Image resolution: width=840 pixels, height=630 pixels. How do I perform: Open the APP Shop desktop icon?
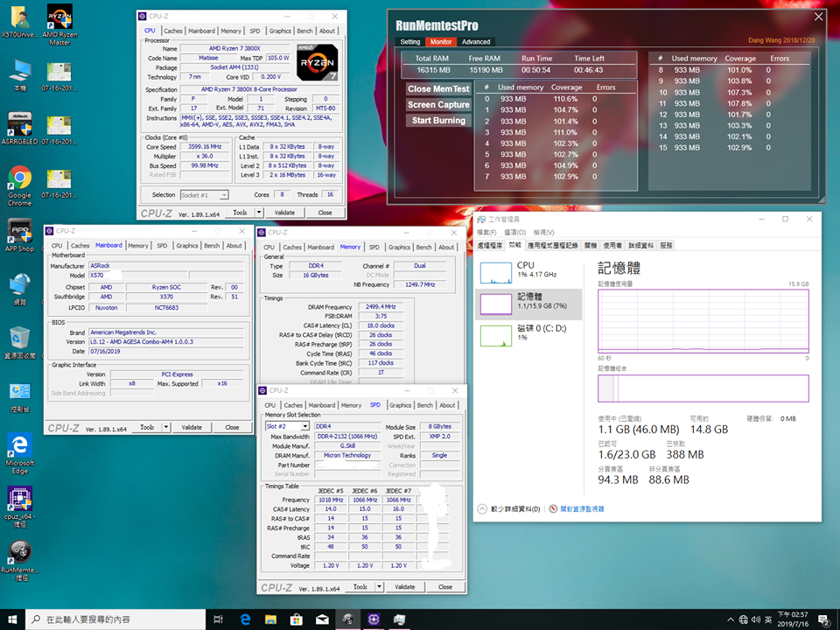click(x=20, y=235)
